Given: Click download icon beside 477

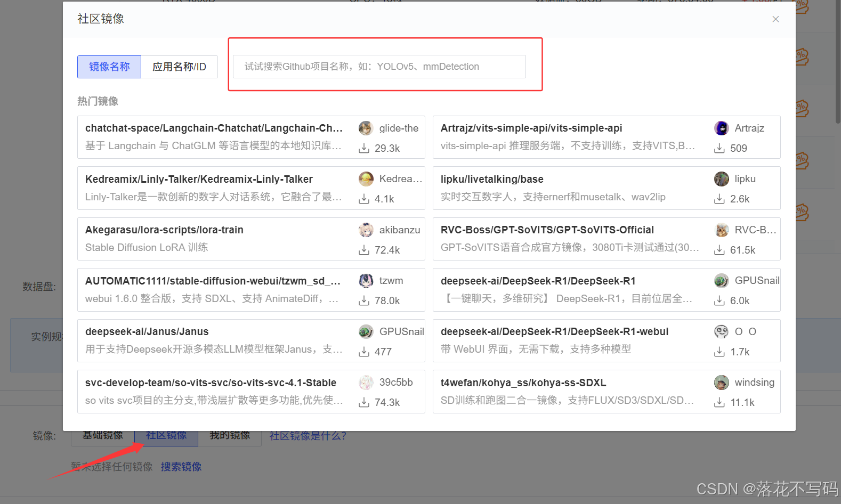Looking at the screenshot, I should point(364,352).
